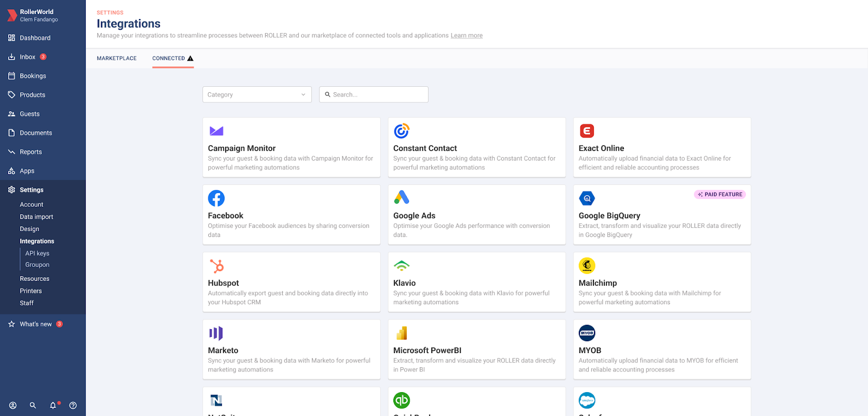This screenshot has height=416, width=868.
Task: Expand the Category dropdown
Action: 257,94
